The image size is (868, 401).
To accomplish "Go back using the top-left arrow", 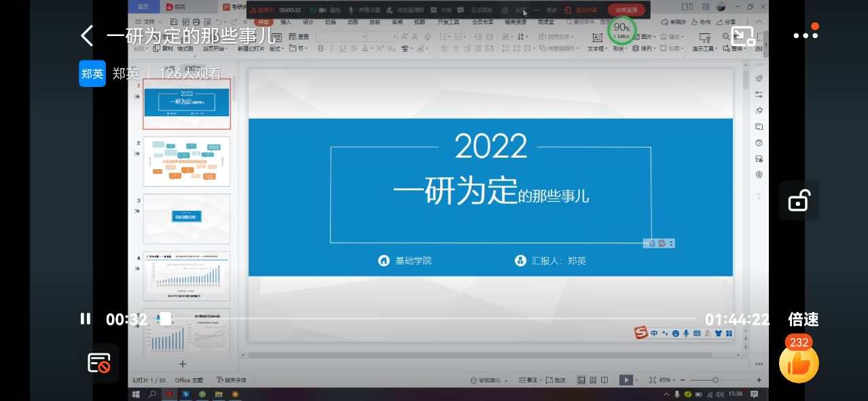I will (x=87, y=36).
